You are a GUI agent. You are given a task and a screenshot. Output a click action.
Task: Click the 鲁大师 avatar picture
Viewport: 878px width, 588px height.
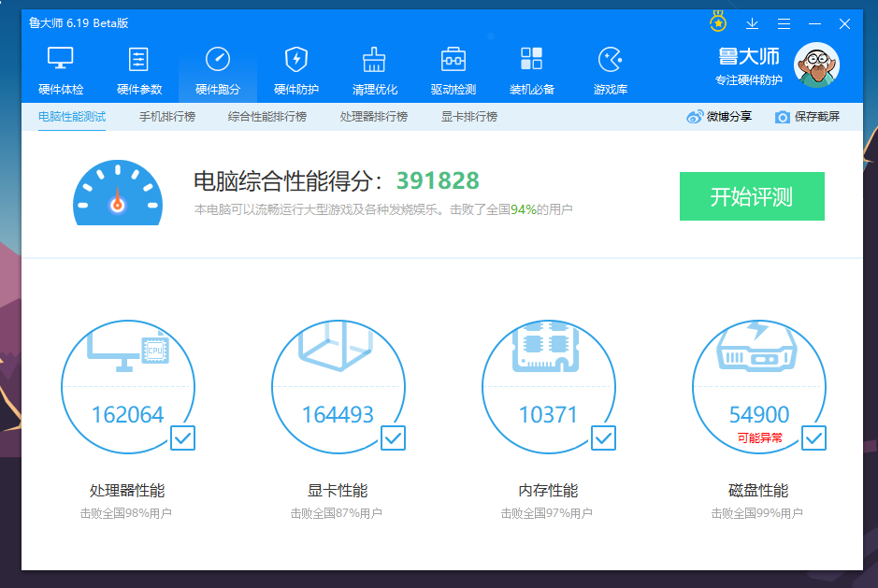coord(816,65)
